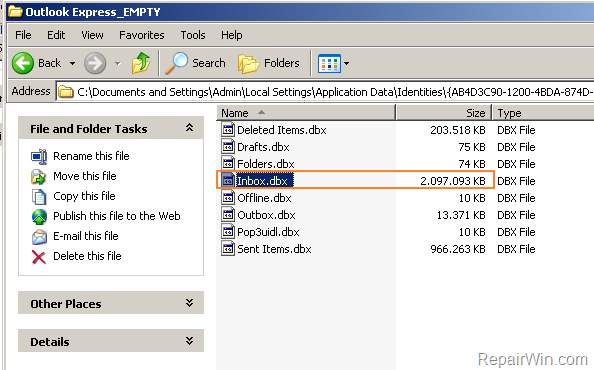The width and height of the screenshot is (594, 370).
Task: Click Publish this file to the Web
Action: (117, 216)
